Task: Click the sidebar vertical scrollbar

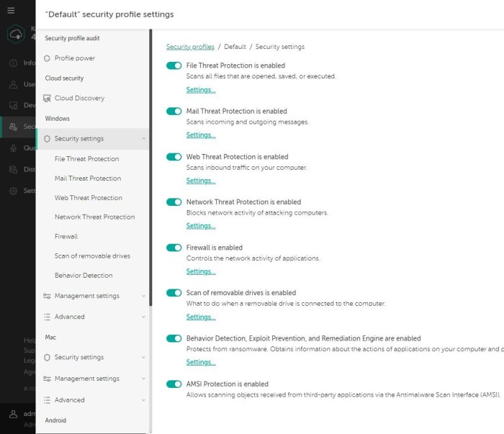Action: (150, 166)
